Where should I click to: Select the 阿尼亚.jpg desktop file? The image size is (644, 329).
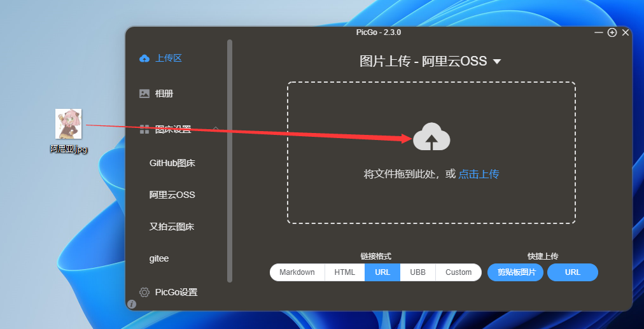[69, 131]
